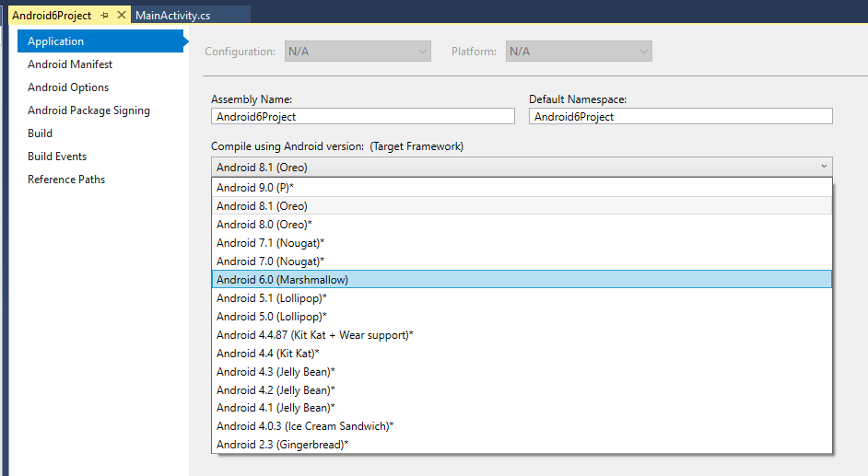Select Android 4.4 (Kit Kat) option

pyautogui.click(x=522, y=354)
